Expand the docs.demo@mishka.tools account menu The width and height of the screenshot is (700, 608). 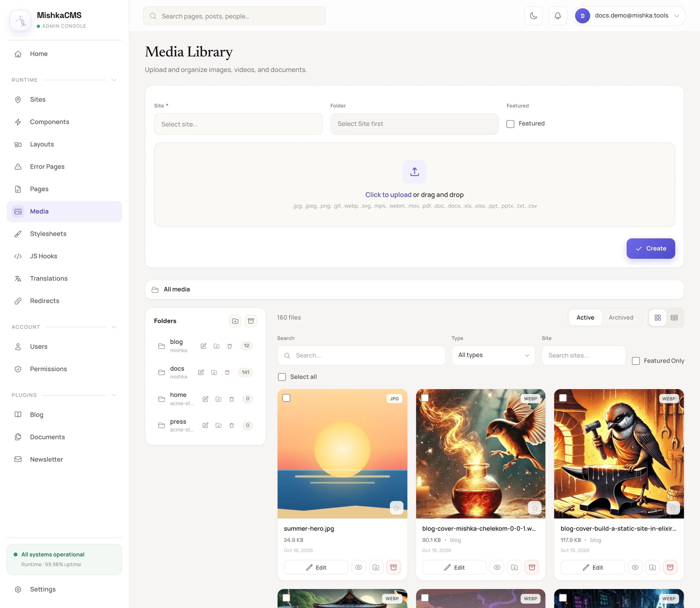point(630,16)
